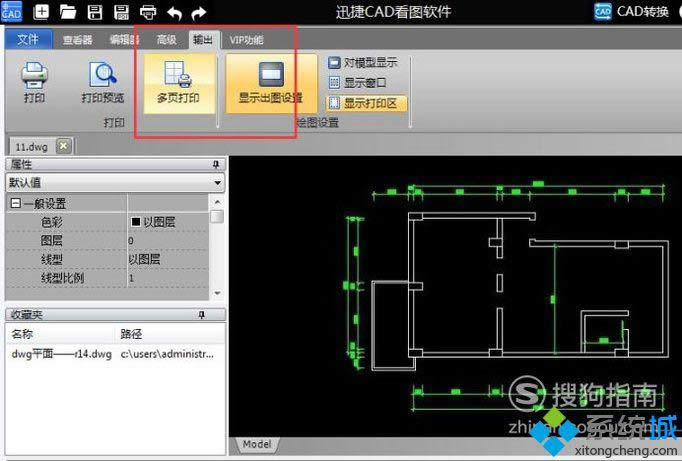Click the properties list scrollbar thumb
The height and width of the screenshot is (461, 682).
pyautogui.click(x=217, y=216)
